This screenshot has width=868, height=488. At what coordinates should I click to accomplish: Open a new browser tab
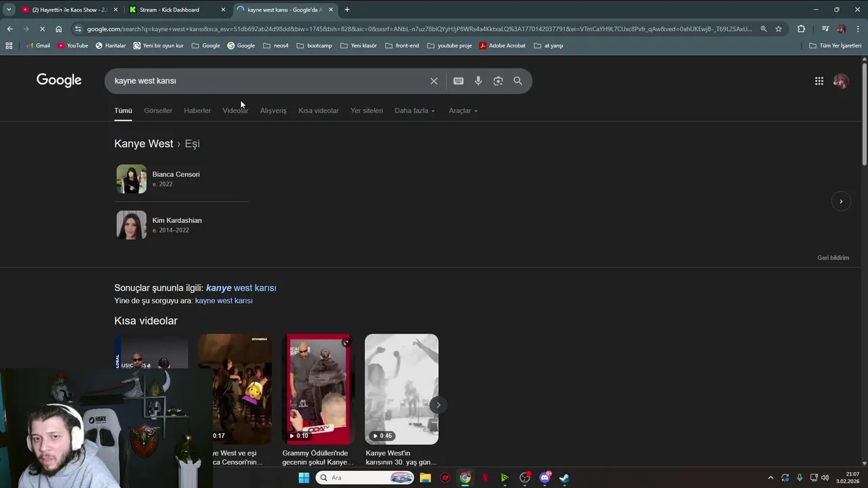click(x=347, y=9)
